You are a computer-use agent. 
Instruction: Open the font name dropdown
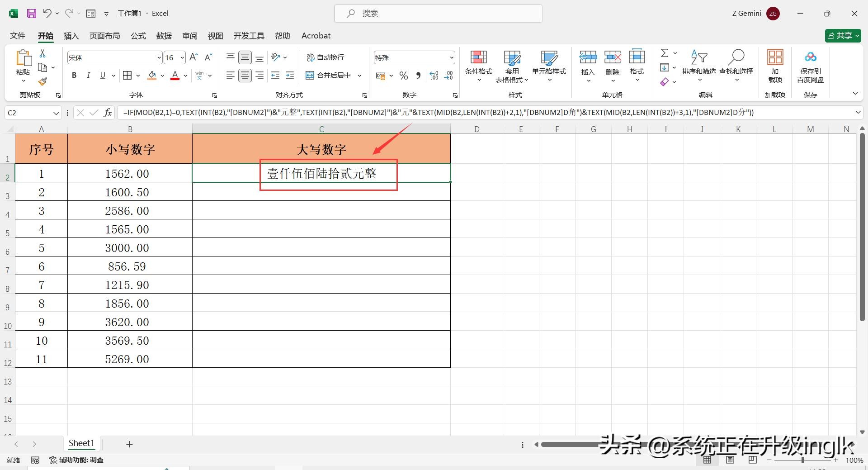(x=159, y=57)
